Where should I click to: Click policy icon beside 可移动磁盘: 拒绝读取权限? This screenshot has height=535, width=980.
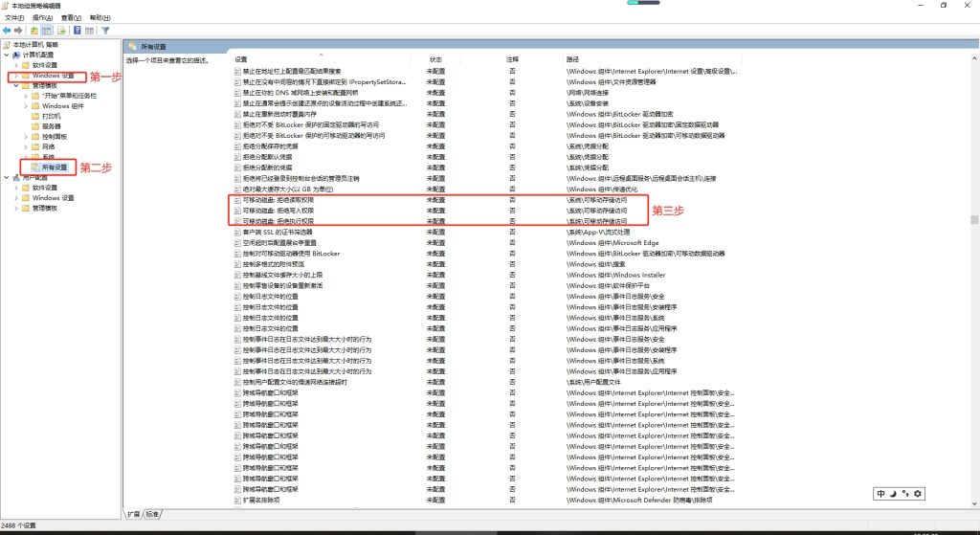(237, 200)
